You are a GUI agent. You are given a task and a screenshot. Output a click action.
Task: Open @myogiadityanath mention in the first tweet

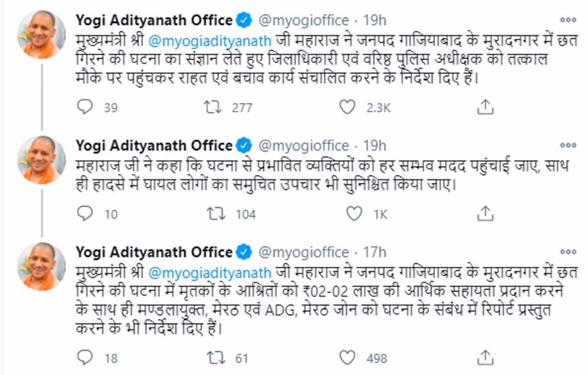tap(210, 40)
